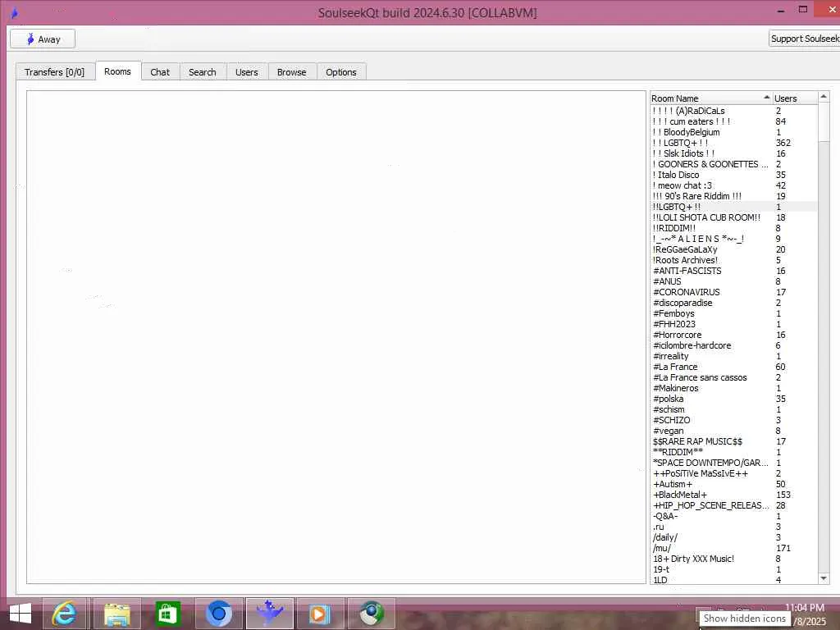Select room '!!RIDDIM!!'
Image resolution: width=840 pixels, height=630 pixels.
tap(733, 228)
